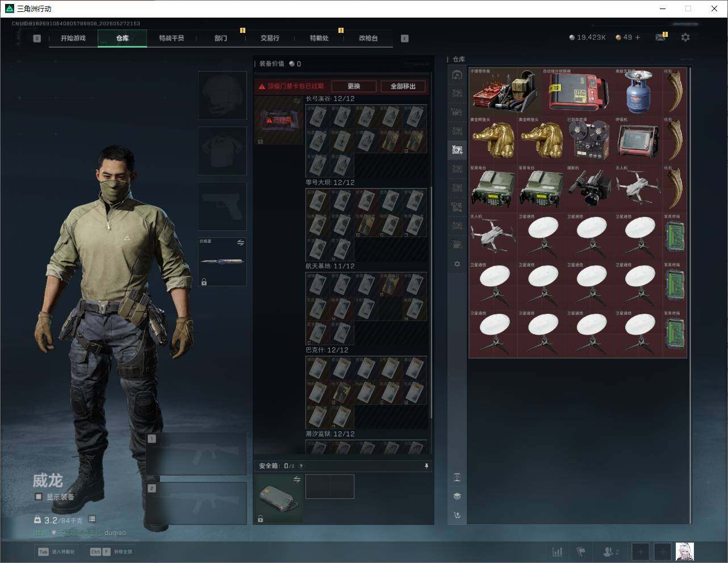Open the 特战干员 tab
Image resolution: width=728 pixels, height=563 pixels.
pos(171,39)
